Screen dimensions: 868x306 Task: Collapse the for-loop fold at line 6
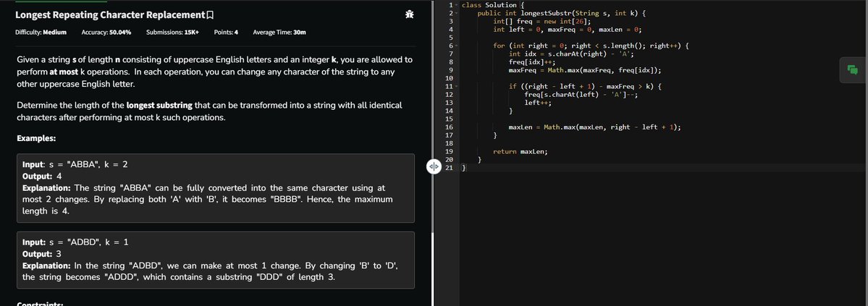(457, 46)
